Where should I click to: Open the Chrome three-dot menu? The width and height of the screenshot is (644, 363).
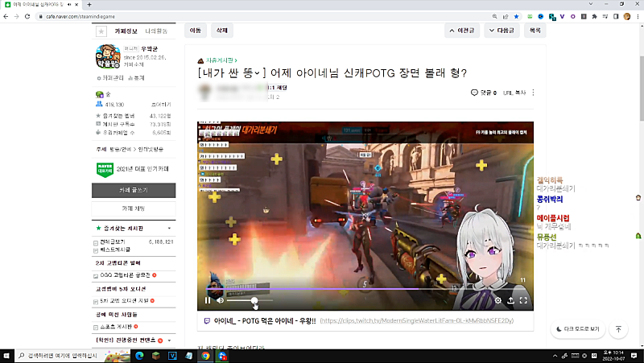pos(638,16)
